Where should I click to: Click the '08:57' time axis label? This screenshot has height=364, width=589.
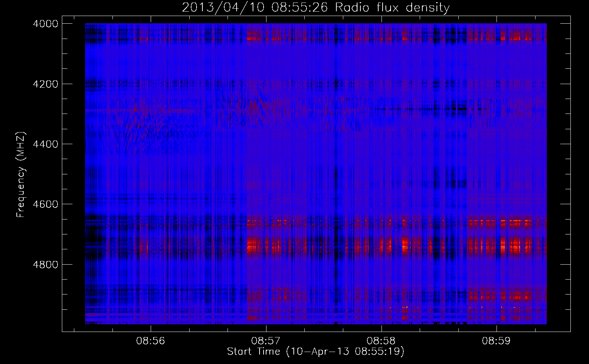[266, 341]
